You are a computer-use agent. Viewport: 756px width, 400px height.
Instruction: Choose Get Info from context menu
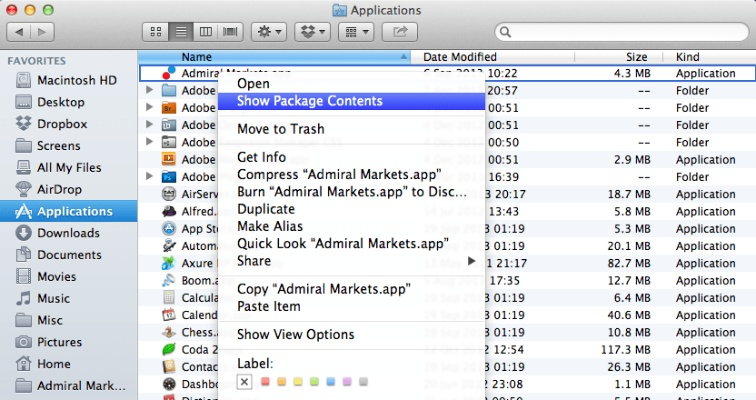coord(261,157)
